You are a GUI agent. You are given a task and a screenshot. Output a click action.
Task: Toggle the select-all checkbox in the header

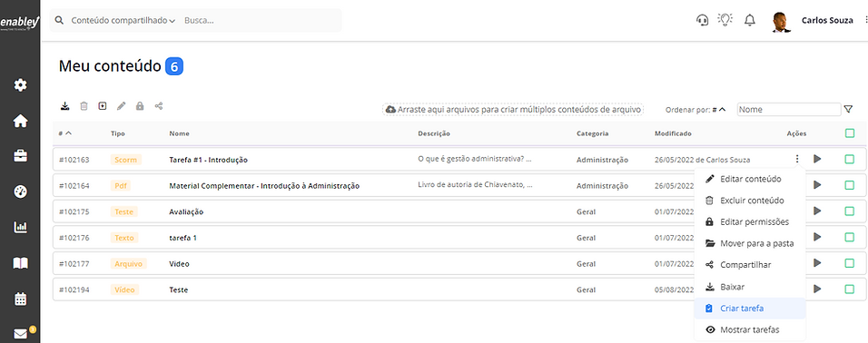(849, 132)
